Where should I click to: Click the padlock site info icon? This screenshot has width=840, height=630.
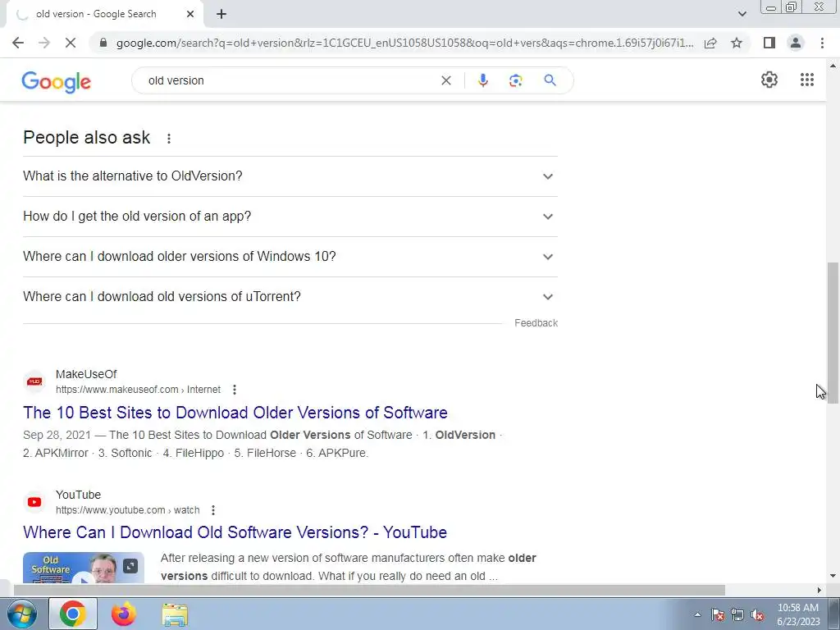[x=103, y=43]
